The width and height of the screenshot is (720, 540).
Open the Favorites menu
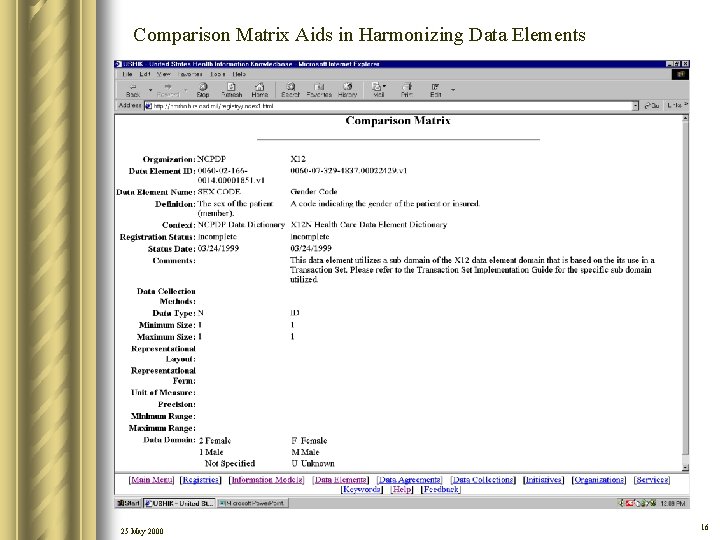point(190,74)
